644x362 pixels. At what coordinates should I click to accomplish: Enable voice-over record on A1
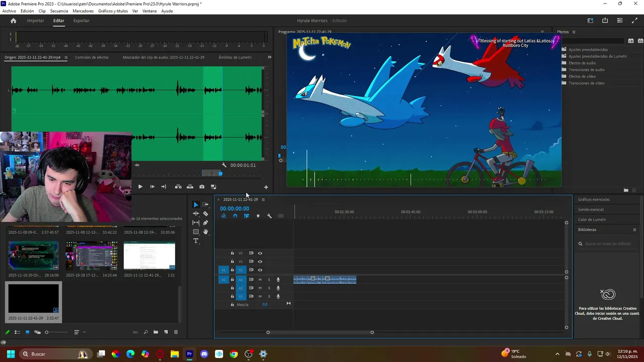click(x=278, y=280)
